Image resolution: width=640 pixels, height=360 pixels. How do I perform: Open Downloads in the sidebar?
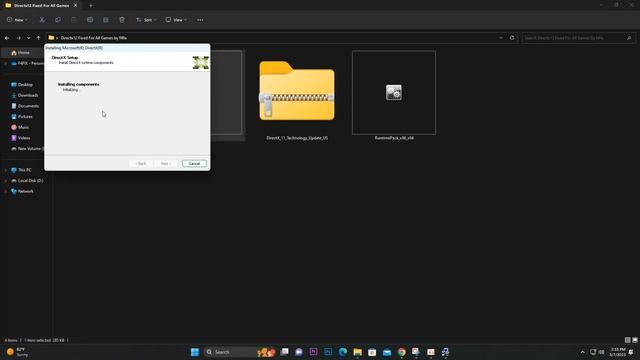point(27,95)
